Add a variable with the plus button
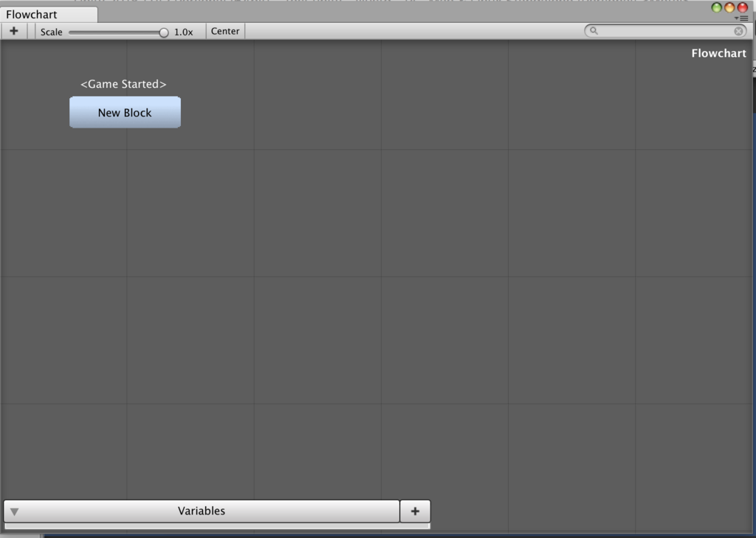This screenshot has width=756, height=538. point(415,511)
